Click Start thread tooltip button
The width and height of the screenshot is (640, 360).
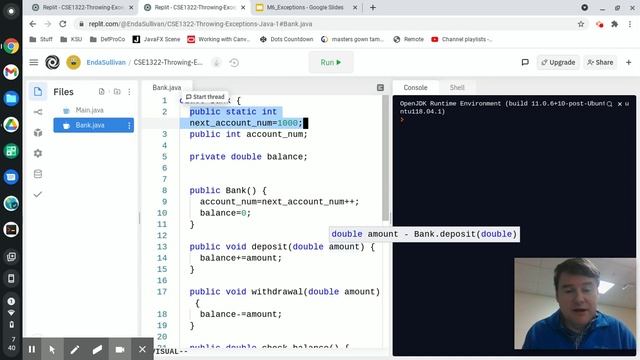(205, 97)
